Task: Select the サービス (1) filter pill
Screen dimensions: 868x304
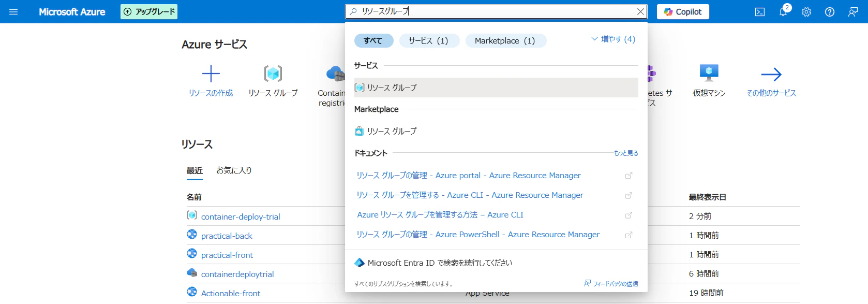Action: 429,41
